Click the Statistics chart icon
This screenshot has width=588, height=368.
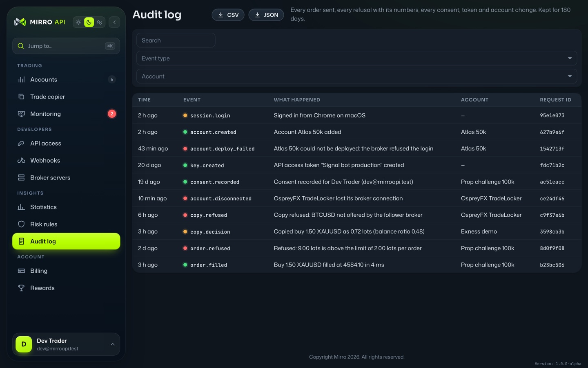tap(21, 207)
